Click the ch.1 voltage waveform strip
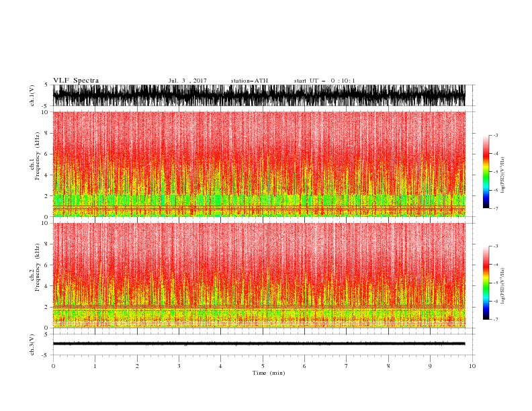The image size is (532, 411). click(259, 95)
